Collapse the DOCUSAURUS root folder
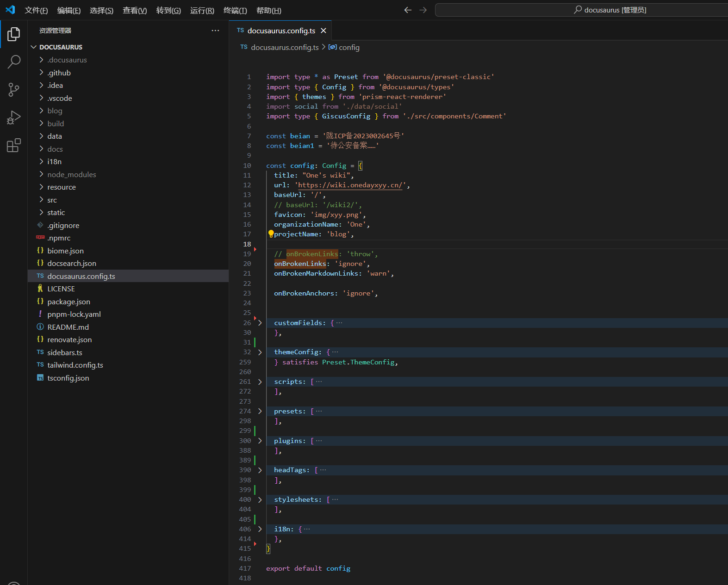Image resolution: width=728 pixels, height=585 pixels. [x=128, y=47]
